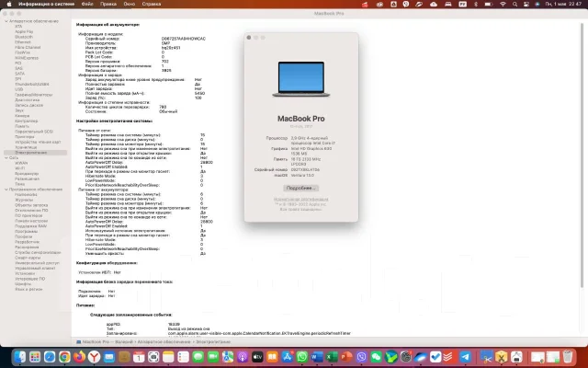The image size is (588, 368).
Task: Launch Google Chrome from the Dock
Action: 64,356
